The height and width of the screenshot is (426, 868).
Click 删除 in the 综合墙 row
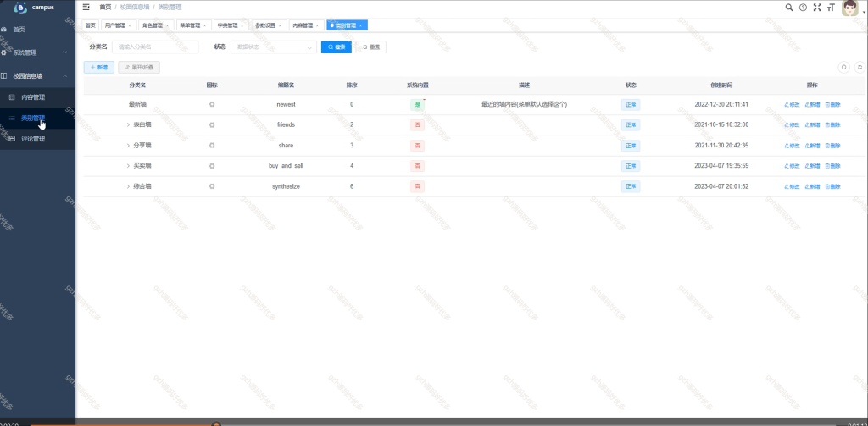pos(832,186)
